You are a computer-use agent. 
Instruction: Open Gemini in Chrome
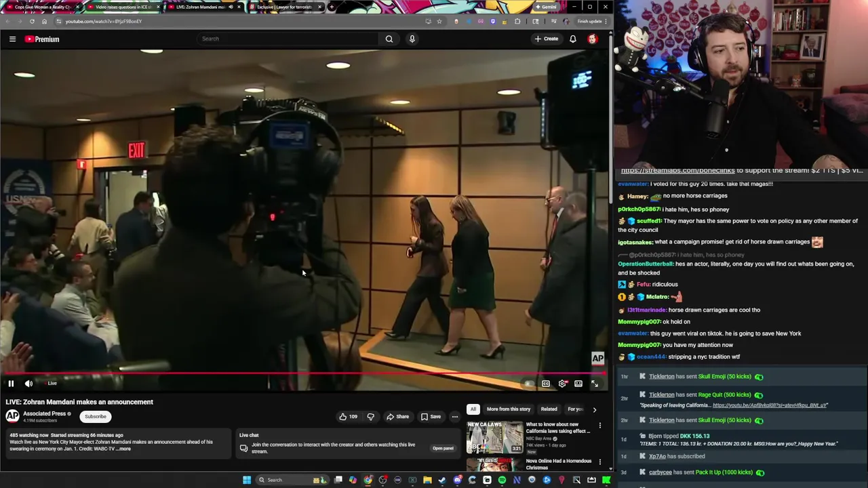[546, 7]
